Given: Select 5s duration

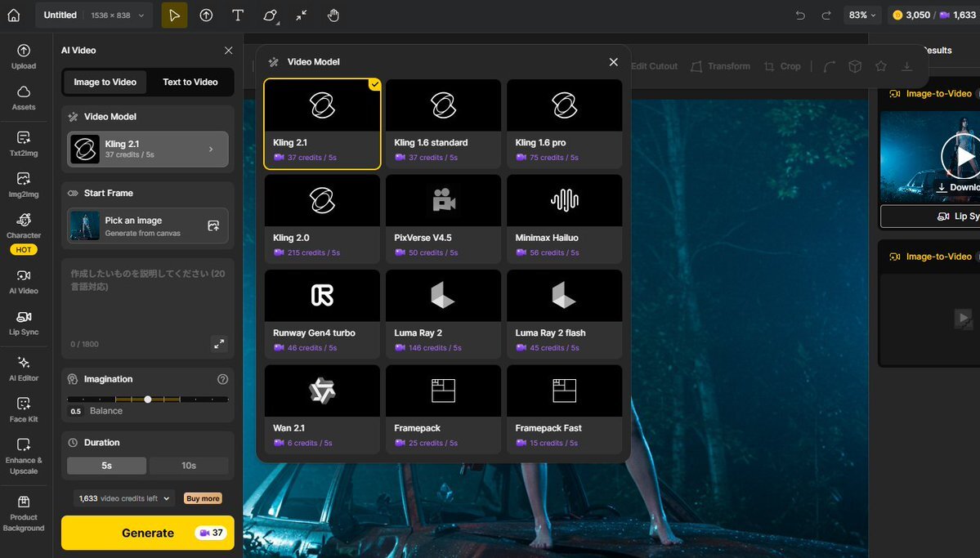Looking at the screenshot, I should (107, 466).
